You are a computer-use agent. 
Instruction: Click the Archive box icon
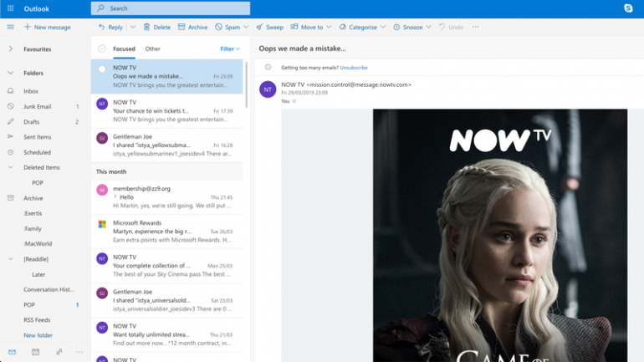(x=181, y=27)
